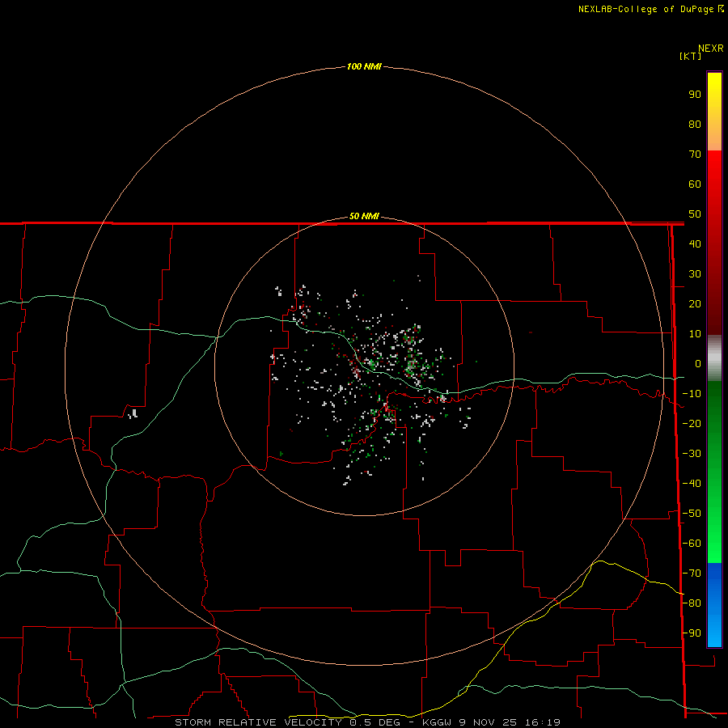The image size is (728, 728).
Task: Click the -10 knot scale label
Action: pos(692,394)
